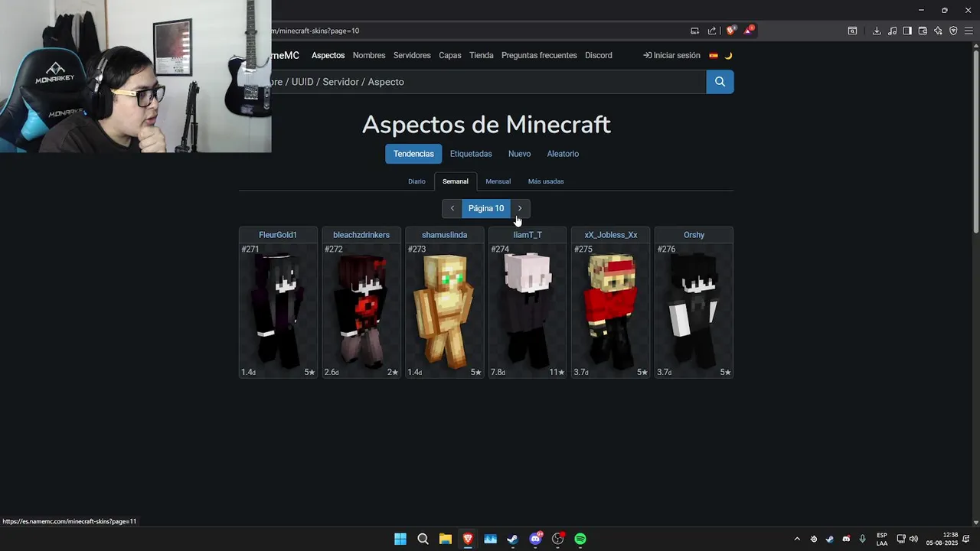Viewport: 980px width, 551px height.
Task: Switch to the Más usadas sub-tab
Action: tap(546, 181)
